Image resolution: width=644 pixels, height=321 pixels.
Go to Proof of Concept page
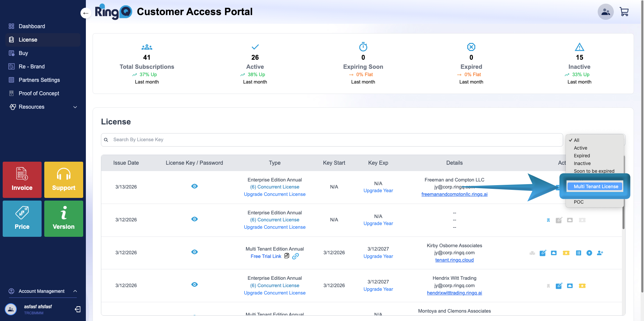click(x=39, y=93)
